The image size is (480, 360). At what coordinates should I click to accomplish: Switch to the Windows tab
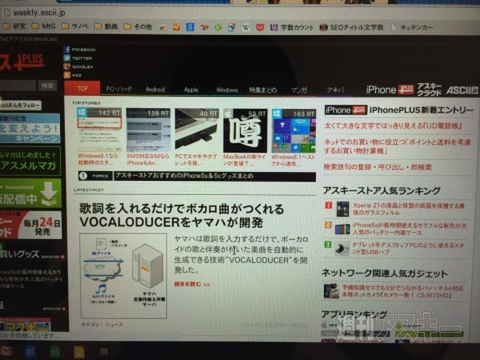click(x=227, y=90)
